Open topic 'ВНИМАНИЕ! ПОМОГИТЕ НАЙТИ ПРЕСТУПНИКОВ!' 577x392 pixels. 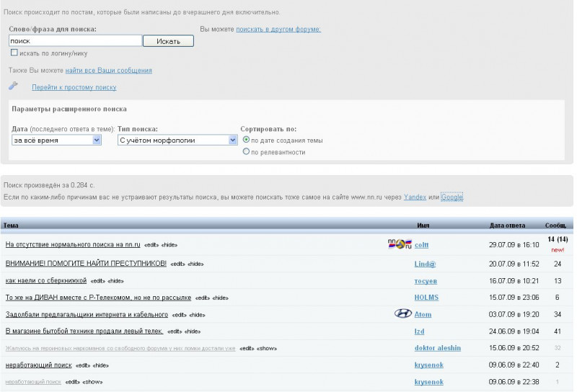click(86, 263)
